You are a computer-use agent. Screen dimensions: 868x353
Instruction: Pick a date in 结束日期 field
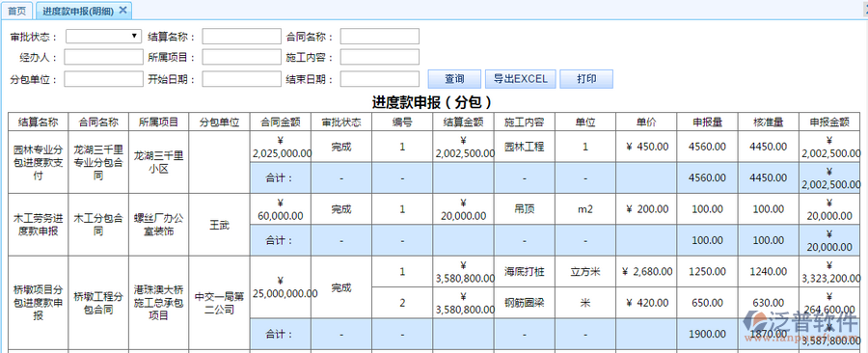pyautogui.click(x=380, y=79)
